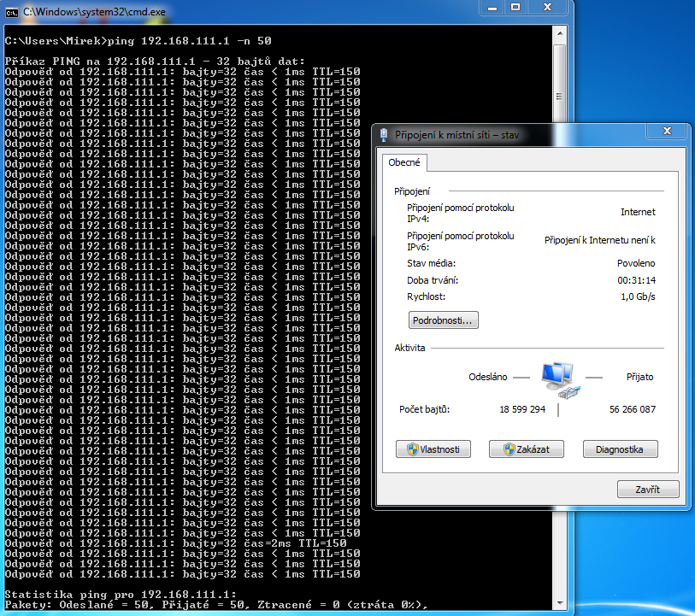Open connection details with Podrobnosti button
The image size is (695, 616).
coord(444,320)
